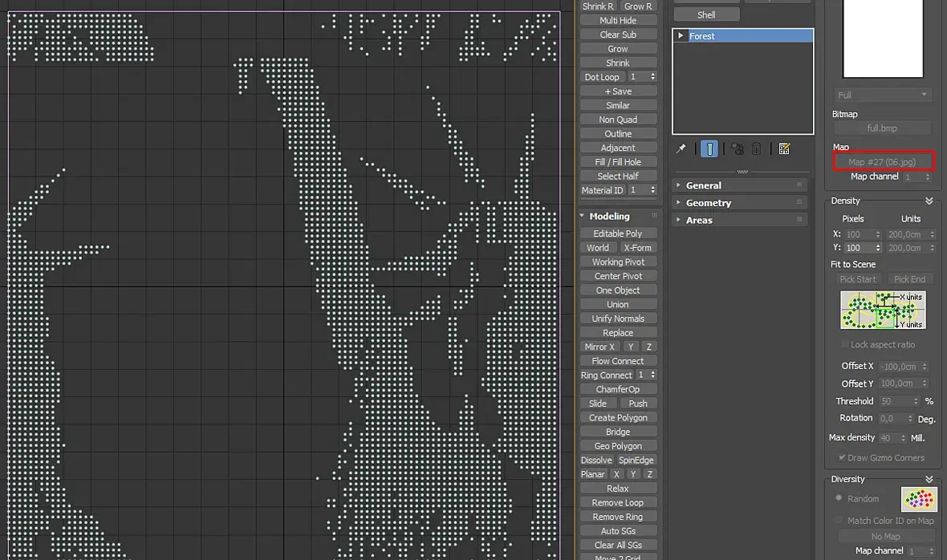
Task: Toggle the Lock aspect ratio checkbox
Action: coord(845,344)
